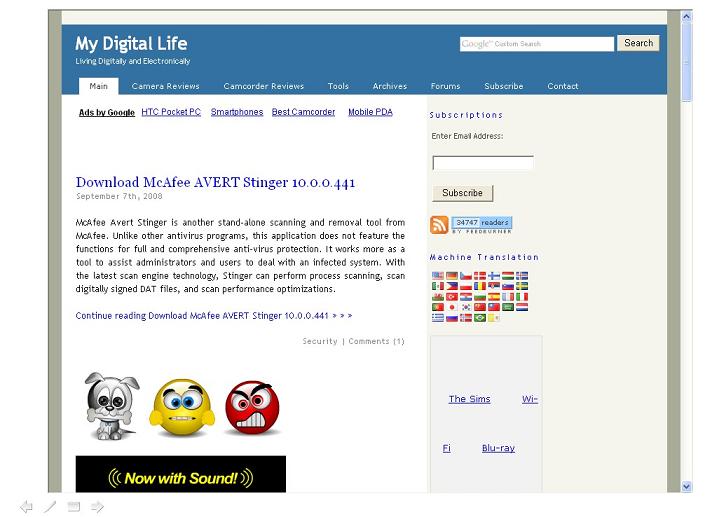
Task: Click the Google Custom Search field
Action: (x=537, y=44)
